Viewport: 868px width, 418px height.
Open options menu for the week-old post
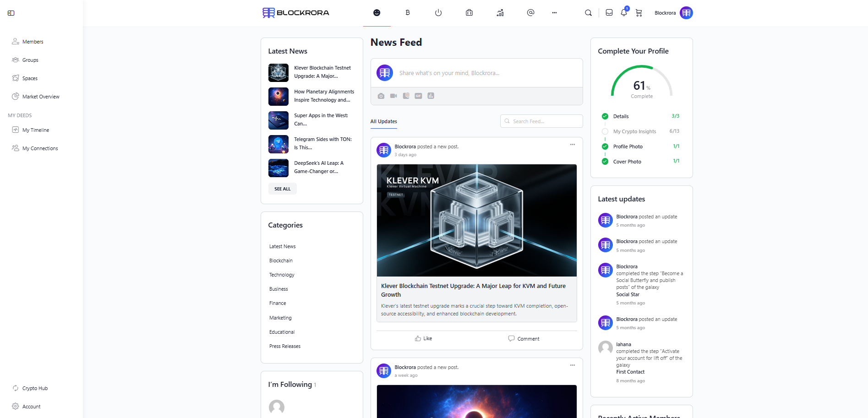572,365
